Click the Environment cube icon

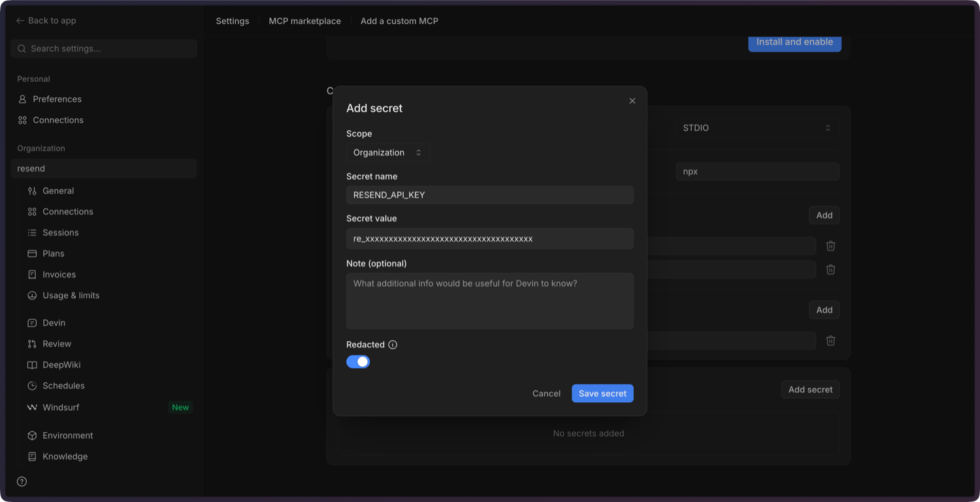32,435
